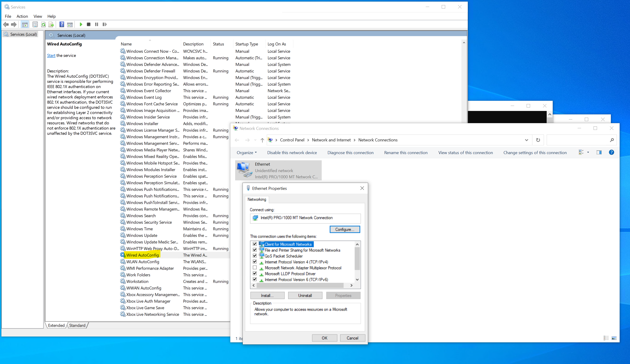Click the preview pane icon in Network Connections
The height and width of the screenshot is (364, 630).
(599, 152)
